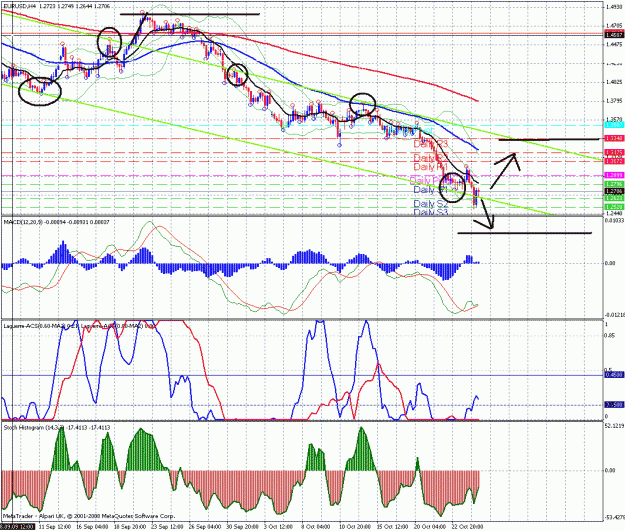The width and height of the screenshot is (625, 531).
Task: Click the MetaTrader - Alpari UK copyright text
Action: pos(88,516)
